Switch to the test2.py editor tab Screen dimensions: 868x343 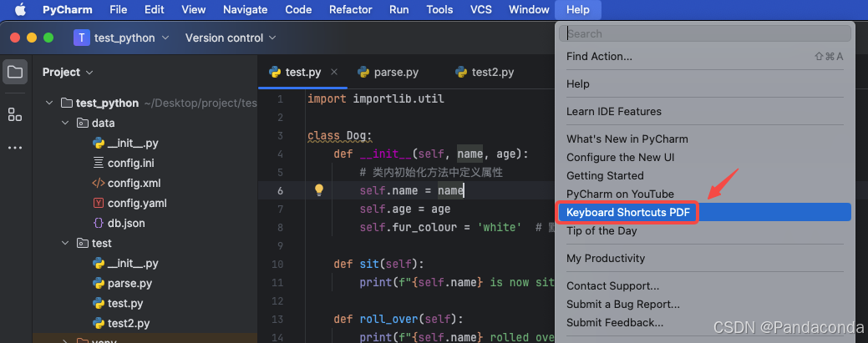coord(493,72)
